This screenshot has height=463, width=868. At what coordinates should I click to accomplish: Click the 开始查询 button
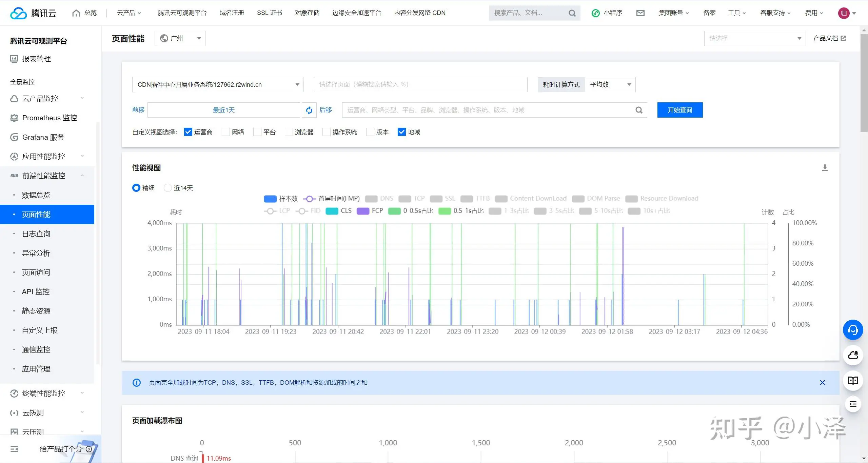pos(679,110)
